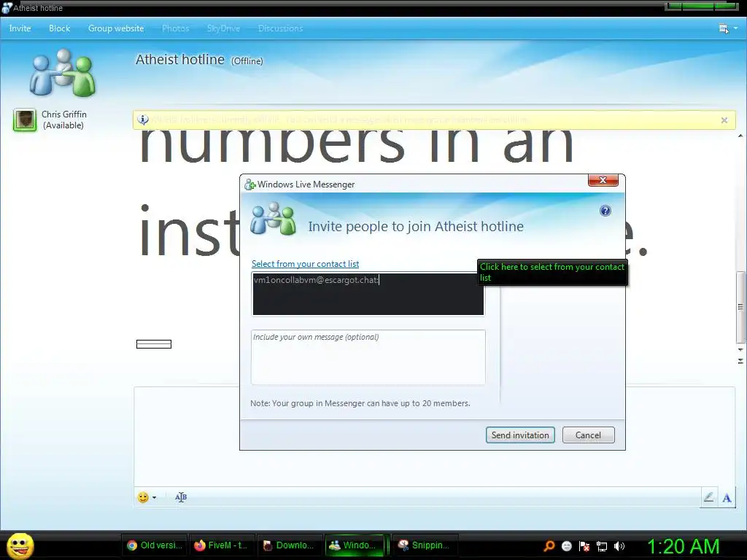This screenshot has width=747, height=560.
Task: Open Chris Griffin's display picture
Action: (24, 120)
